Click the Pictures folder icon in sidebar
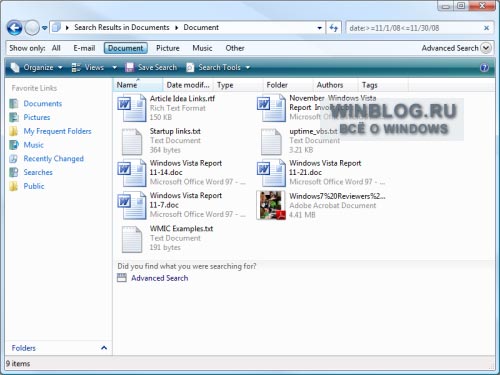Viewport: 500px width, 375px height. pos(14,117)
